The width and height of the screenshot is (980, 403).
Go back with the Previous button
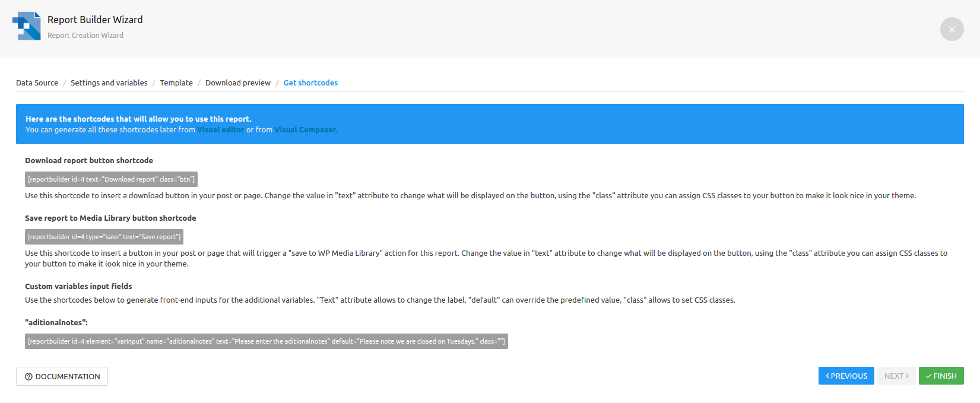(x=846, y=376)
